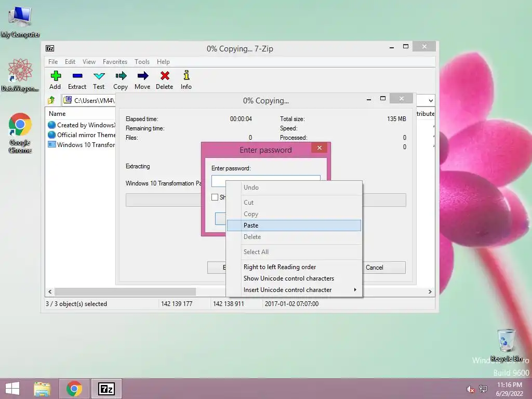The height and width of the screenshot is (399, 532).
Task: Select the 'Created by Windows' file row
Action: coord(82,125)
